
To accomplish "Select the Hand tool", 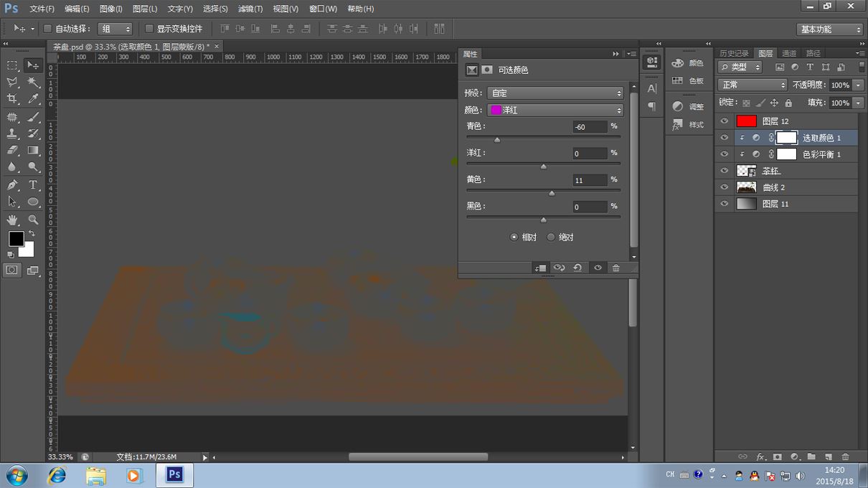I will coord(12,220).
